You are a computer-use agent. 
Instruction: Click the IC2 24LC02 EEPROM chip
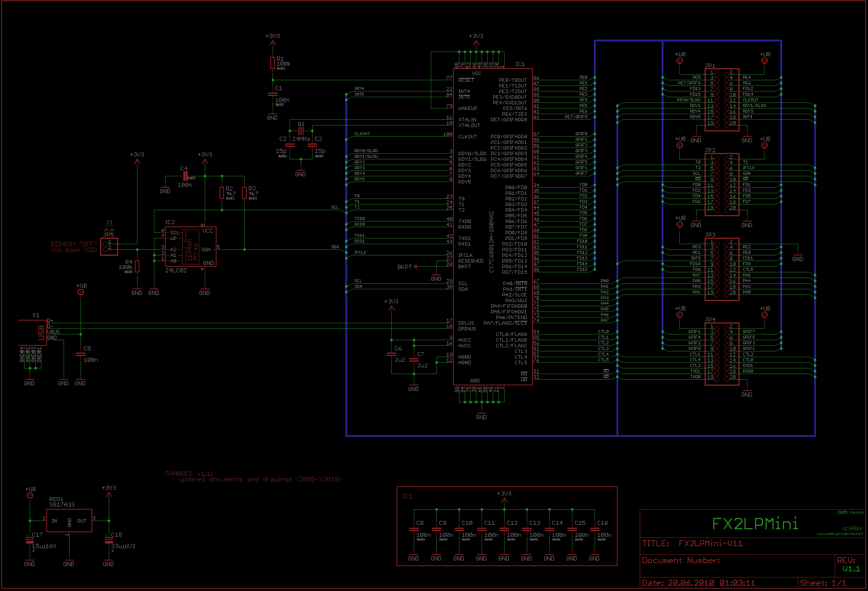(191, 247)
